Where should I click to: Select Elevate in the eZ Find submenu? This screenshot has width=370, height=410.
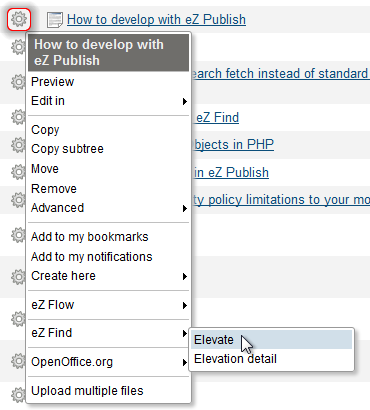pos(271,340)
